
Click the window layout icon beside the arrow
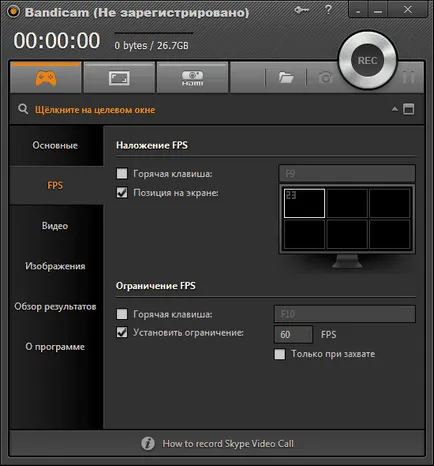pos(409,109)
